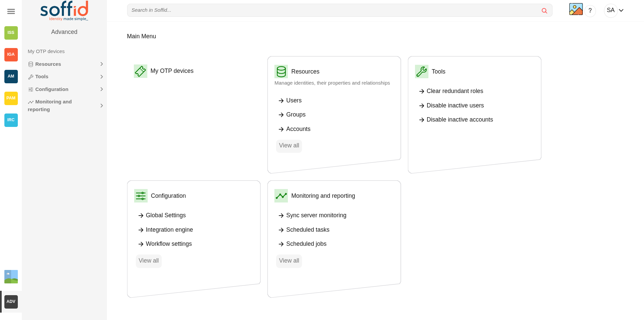Open the IRC module icon
644x320 pixels.
click(11, 120)
